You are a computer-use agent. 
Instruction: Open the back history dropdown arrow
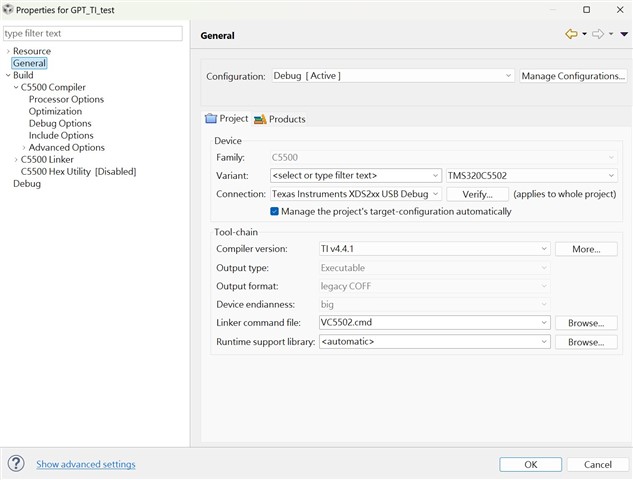point(584,34)
